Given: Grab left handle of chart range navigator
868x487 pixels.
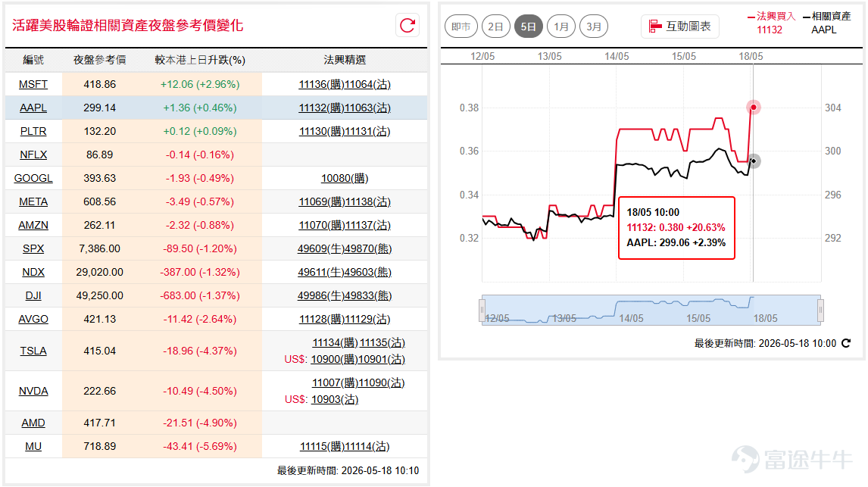Looking at the screenshot, I should coord(482,310).
